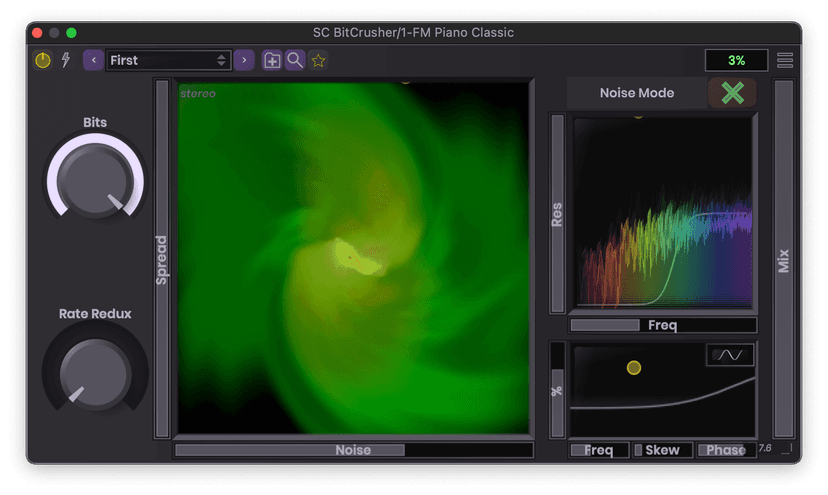Click the yellow LFO control point

[x=633, y=368]
